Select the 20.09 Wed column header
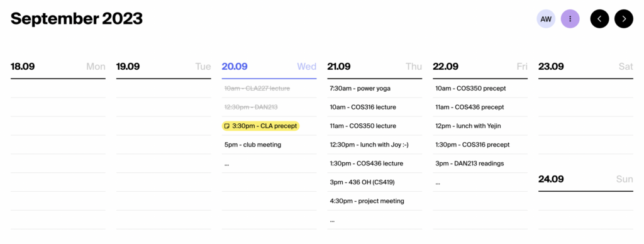Screen dimensions: 644x244 [269, 67]
